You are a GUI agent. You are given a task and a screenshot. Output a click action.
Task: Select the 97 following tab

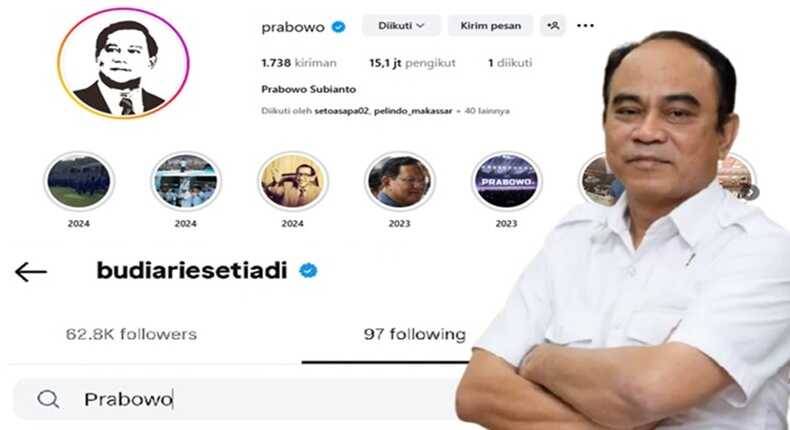[415, 334]
